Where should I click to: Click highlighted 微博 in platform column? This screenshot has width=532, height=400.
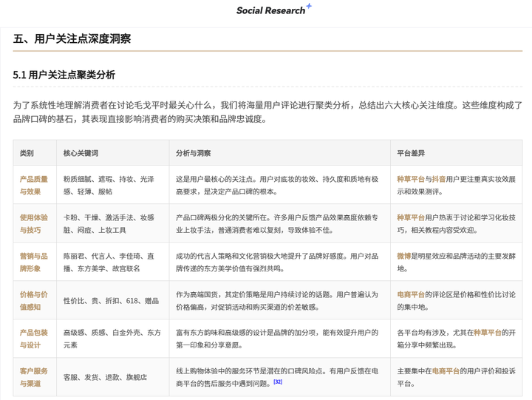(403, 256)
